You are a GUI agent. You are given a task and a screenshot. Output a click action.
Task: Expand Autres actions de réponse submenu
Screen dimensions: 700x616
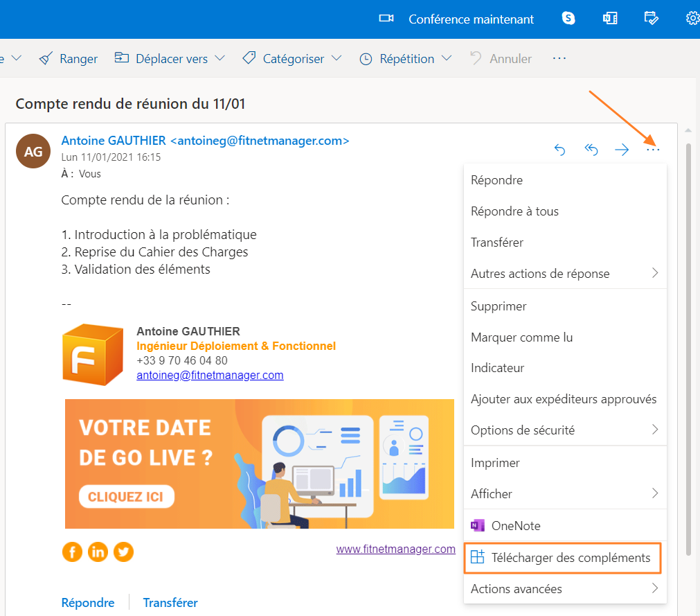pos(564,274)
